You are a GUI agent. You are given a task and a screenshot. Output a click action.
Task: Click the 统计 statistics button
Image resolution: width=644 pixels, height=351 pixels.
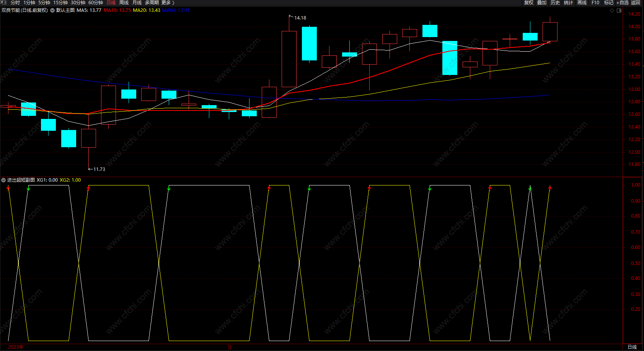[569, 3]
